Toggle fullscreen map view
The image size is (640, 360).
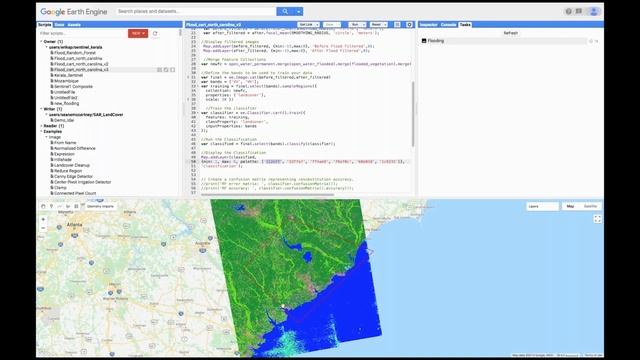(x=598, y=219)
